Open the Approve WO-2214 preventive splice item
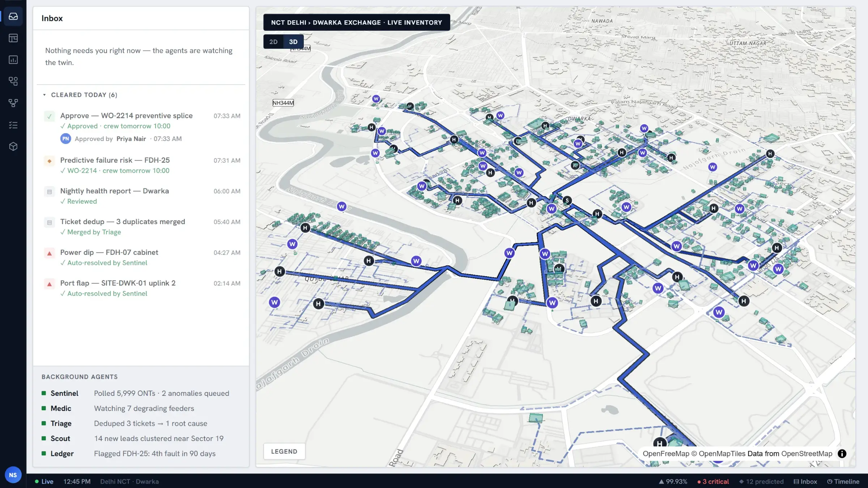Viewport: 868px width, 488px height. click(x=142, y=127)
